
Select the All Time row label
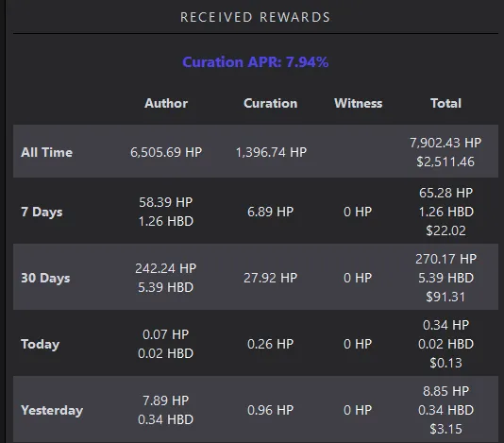point(46,152)
